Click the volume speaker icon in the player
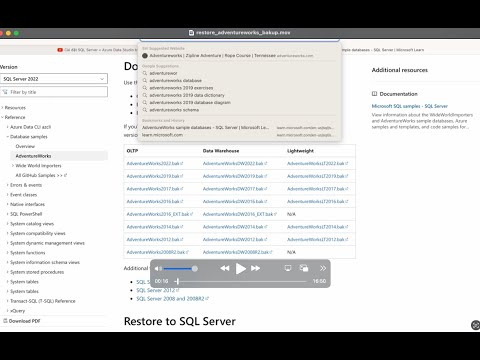480x360 pixels. coord(158,268)
